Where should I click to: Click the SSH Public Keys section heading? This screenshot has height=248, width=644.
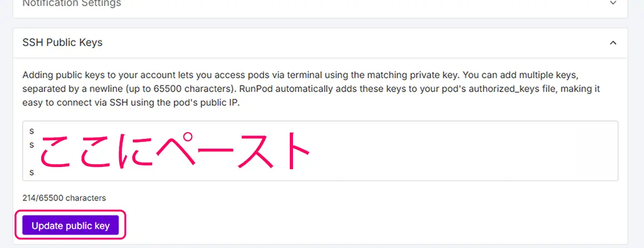pyautogui.click(x=62, y=42)
